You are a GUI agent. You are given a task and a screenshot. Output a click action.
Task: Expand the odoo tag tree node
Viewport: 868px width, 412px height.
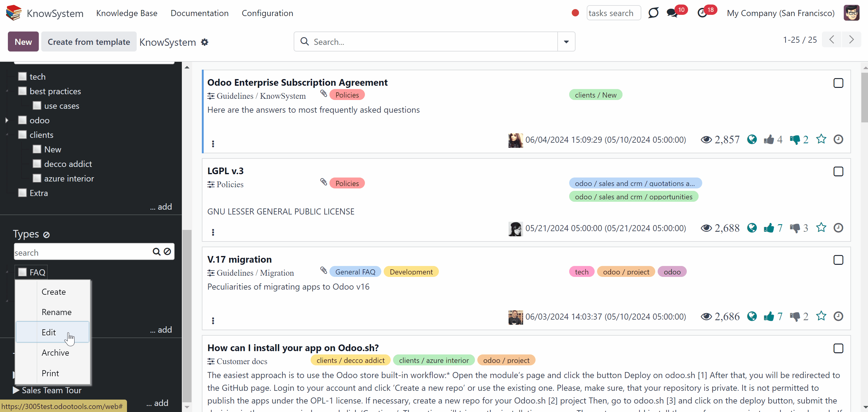click(7, 120)
